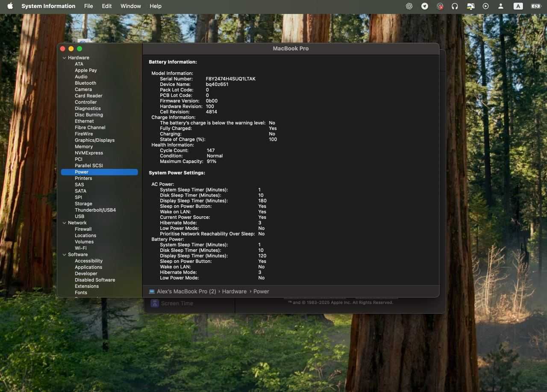Click the red circular status icon in menu bar
The image size is (547, 392).
coord(440,6)
